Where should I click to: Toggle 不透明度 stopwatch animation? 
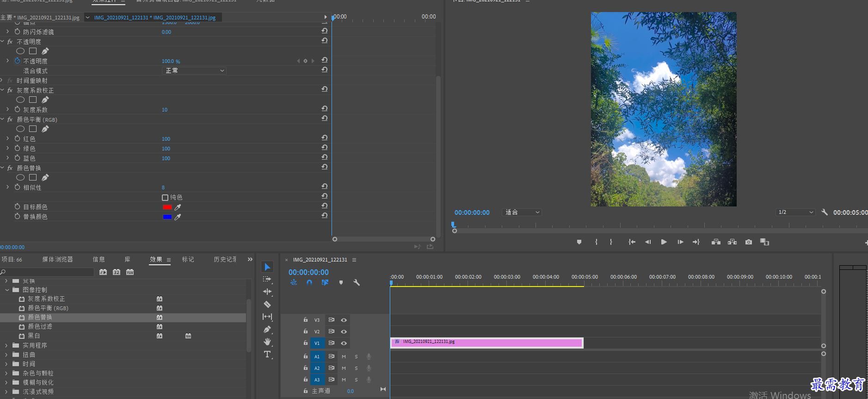pyautogui.click(x=17, y=61)
